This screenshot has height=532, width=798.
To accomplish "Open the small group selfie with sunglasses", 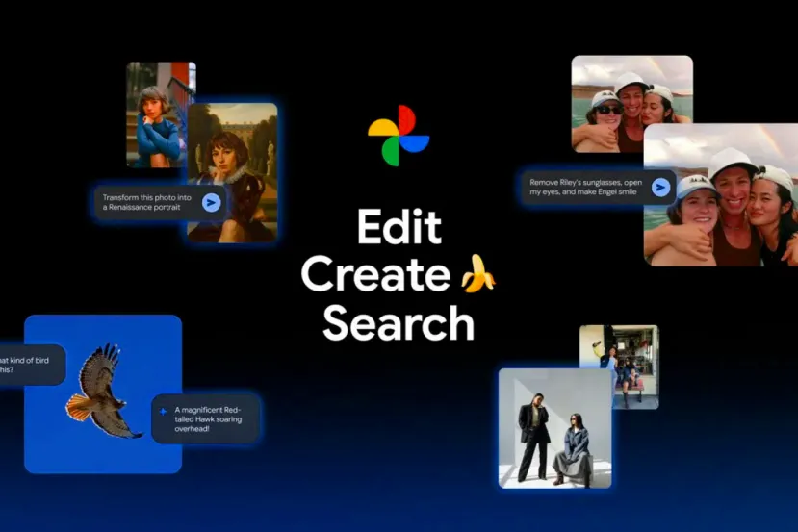I will (x=632, y=104).
